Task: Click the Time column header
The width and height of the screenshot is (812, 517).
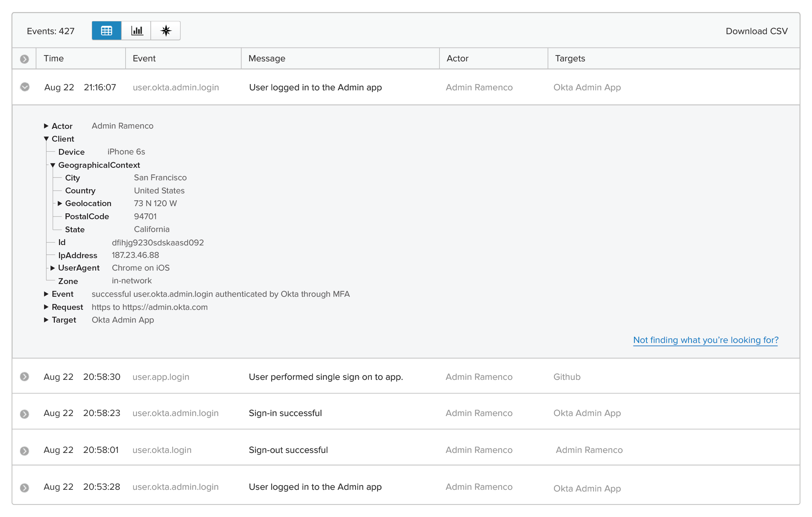Action: [54, 59]
